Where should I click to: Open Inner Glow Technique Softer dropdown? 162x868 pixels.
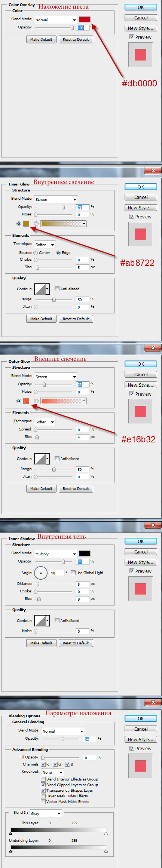pyautogui.click(x=45, y=245)
